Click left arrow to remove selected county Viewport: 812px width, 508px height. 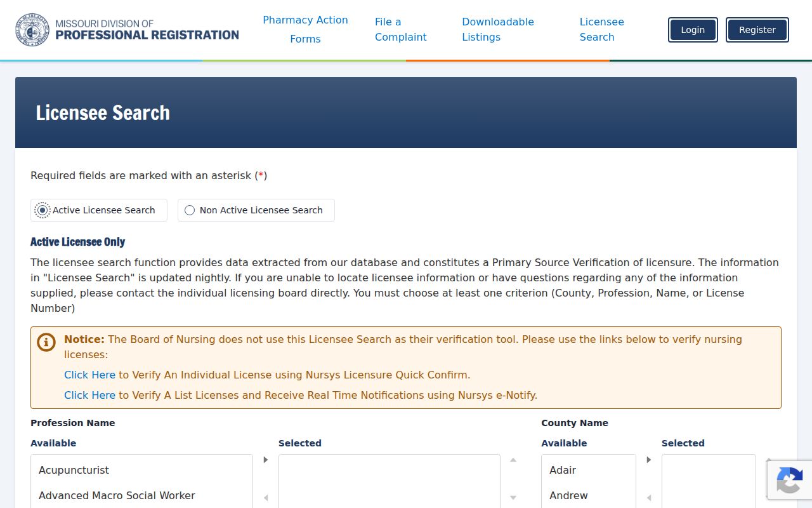point(649,498)
